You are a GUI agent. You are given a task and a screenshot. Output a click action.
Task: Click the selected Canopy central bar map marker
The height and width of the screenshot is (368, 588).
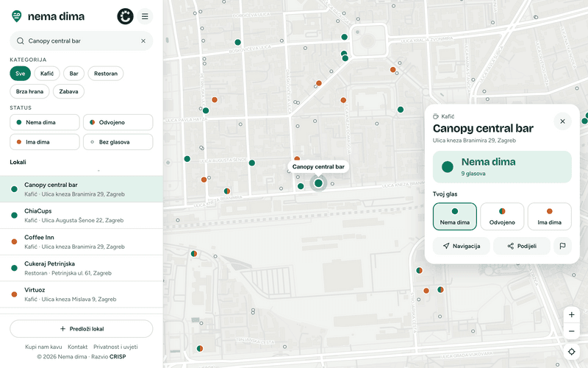tap(318, 183)
